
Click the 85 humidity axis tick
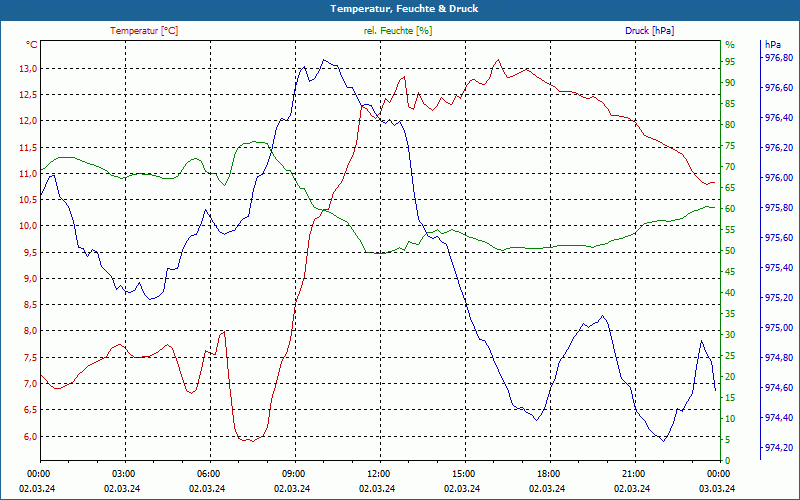[x=730, y=104]
